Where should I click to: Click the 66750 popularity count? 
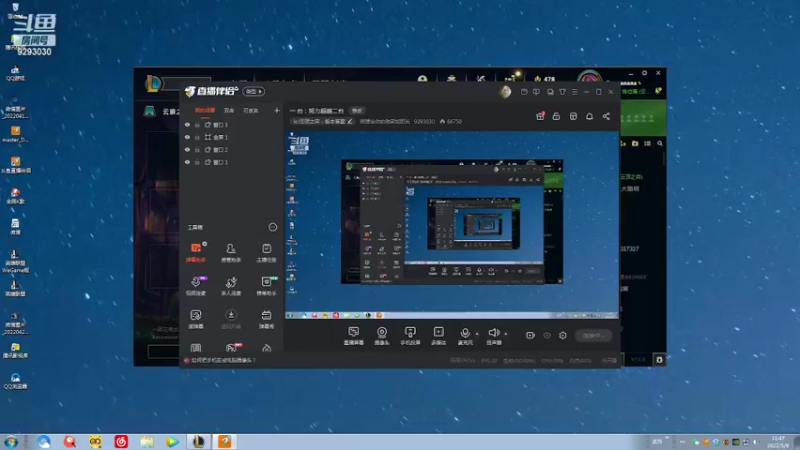click(451, 121)
